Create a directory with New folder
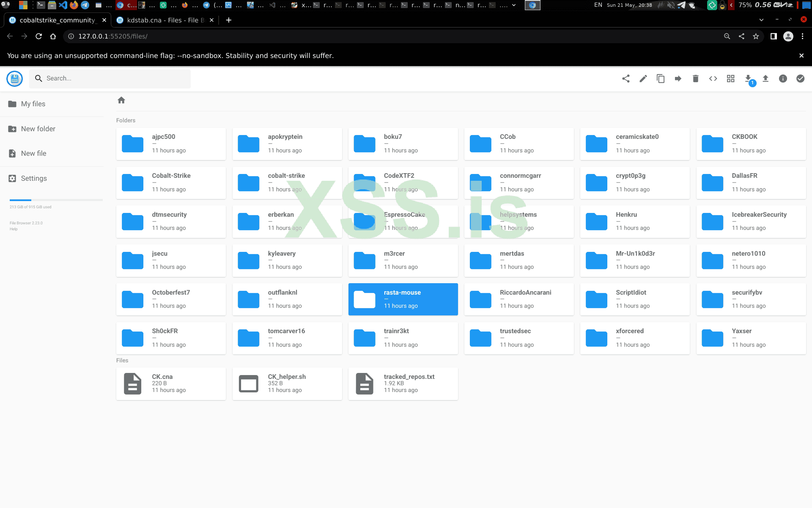Screen dimensions: 812x508 tap(38, 129)
